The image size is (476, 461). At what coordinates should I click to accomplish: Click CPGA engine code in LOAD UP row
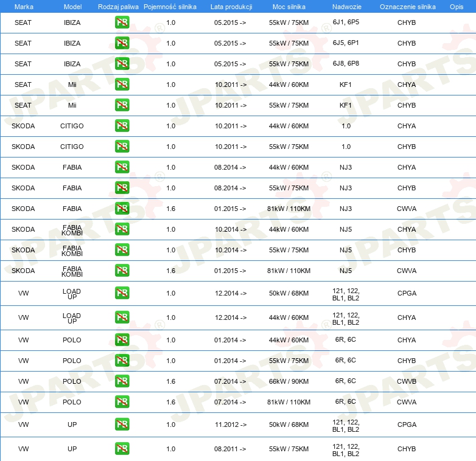pyautogui.click(x=407, y=293)
